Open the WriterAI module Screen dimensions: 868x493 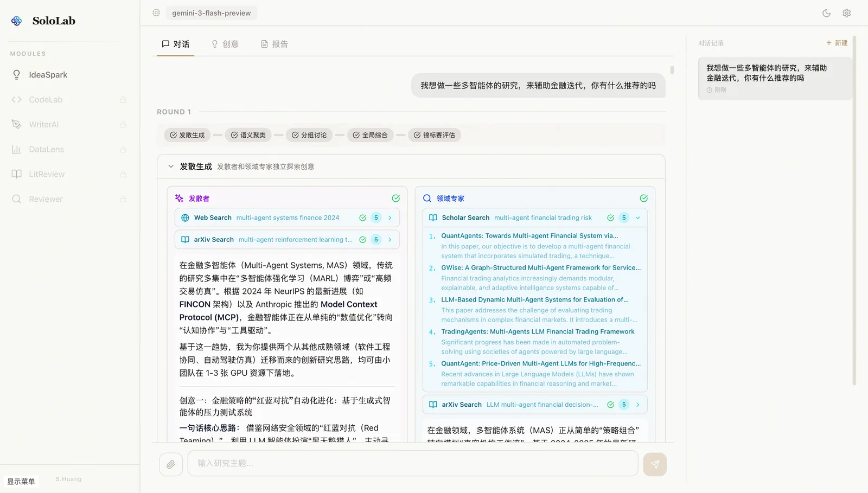69,125
